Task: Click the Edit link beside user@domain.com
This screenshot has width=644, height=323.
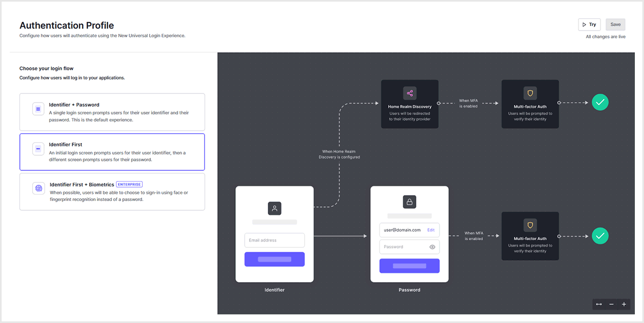Action: (430, 230)
